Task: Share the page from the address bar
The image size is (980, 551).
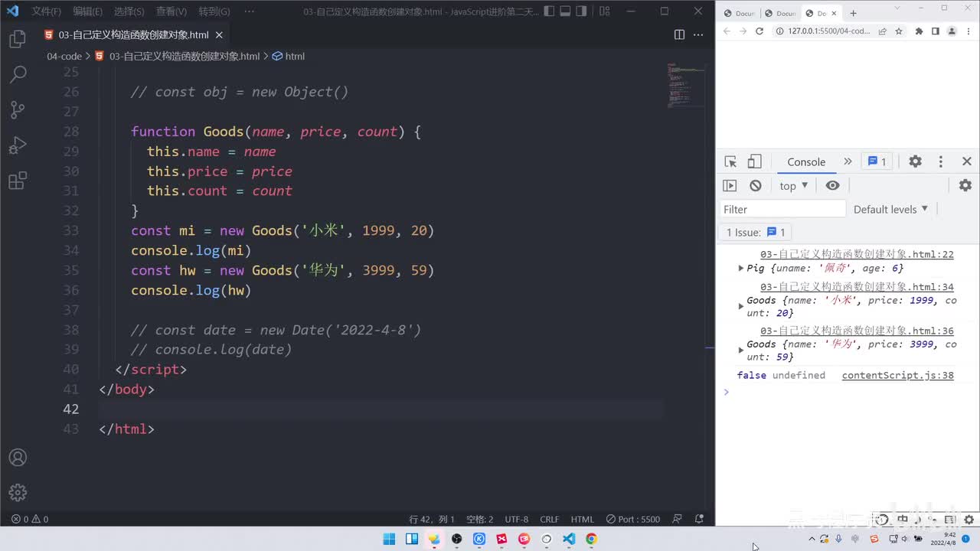Action: click(883, 31)
